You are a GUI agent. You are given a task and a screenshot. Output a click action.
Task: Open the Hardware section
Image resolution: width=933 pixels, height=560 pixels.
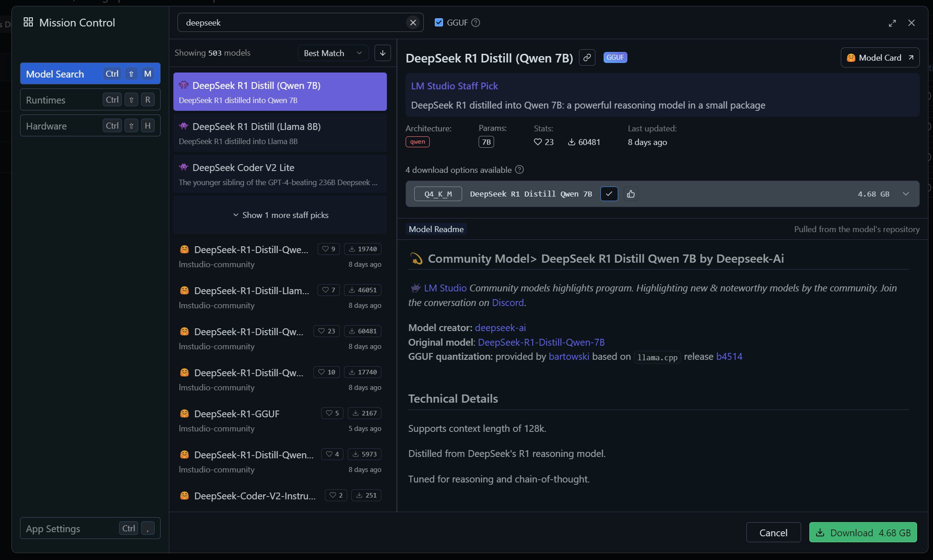(x=46, y=125)
